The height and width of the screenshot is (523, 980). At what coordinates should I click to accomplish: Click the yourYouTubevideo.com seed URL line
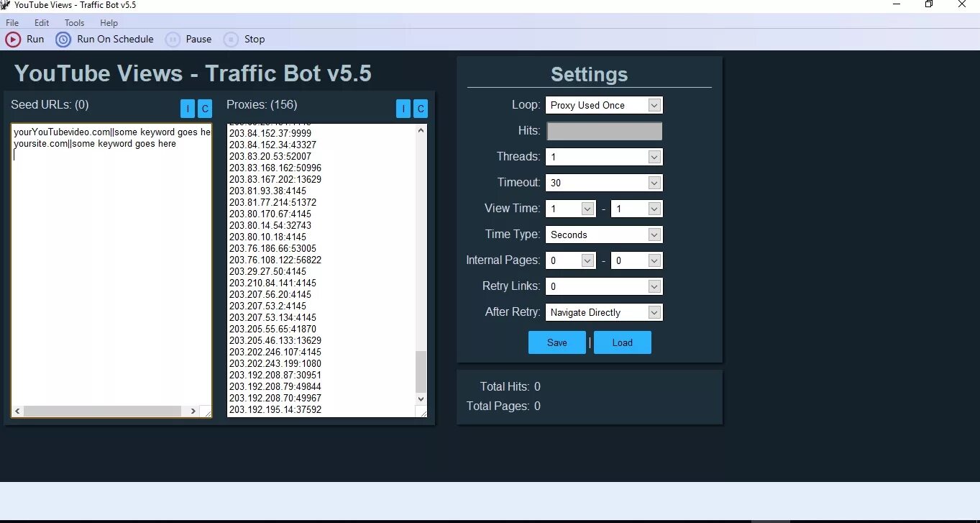(112, 132)
